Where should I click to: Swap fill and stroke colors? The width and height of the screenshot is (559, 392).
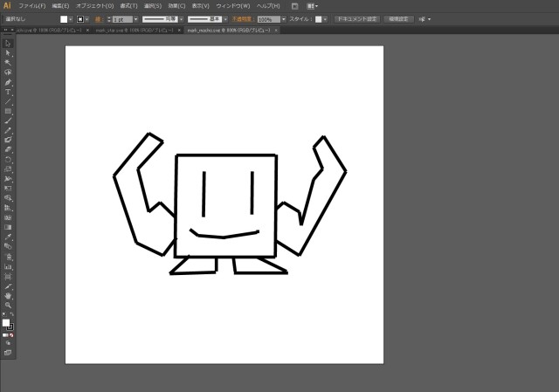pos(11,315)
